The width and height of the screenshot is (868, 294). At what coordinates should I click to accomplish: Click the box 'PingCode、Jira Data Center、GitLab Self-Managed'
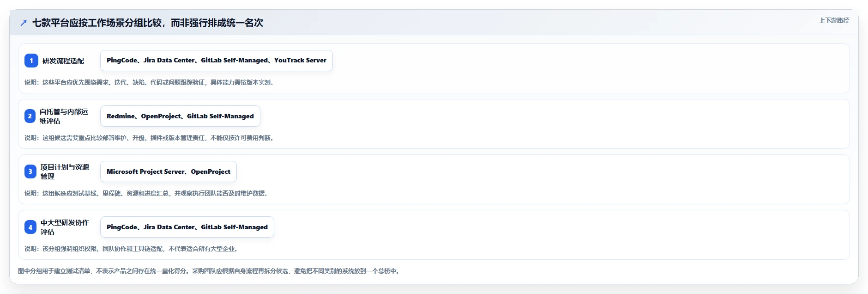187,227
